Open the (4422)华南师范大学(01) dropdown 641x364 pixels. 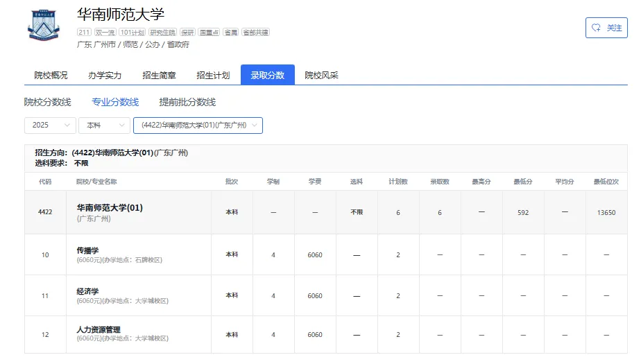198,125
